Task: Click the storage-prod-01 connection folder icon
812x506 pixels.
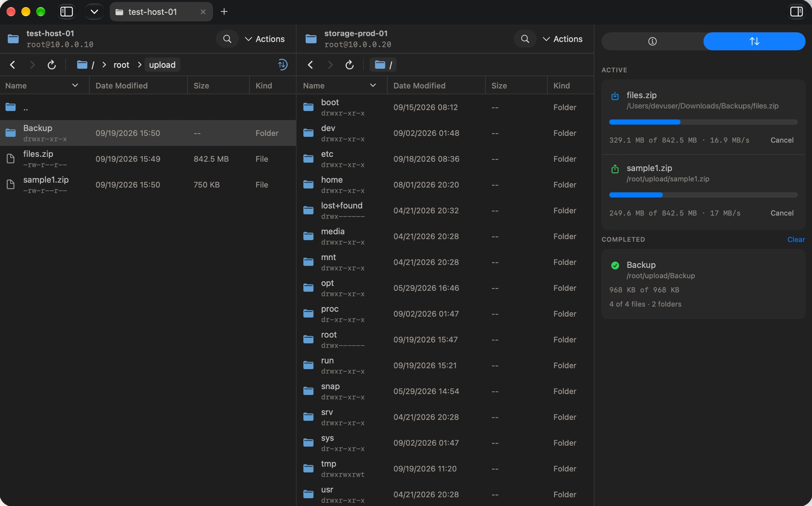Action: coord(311,39)
